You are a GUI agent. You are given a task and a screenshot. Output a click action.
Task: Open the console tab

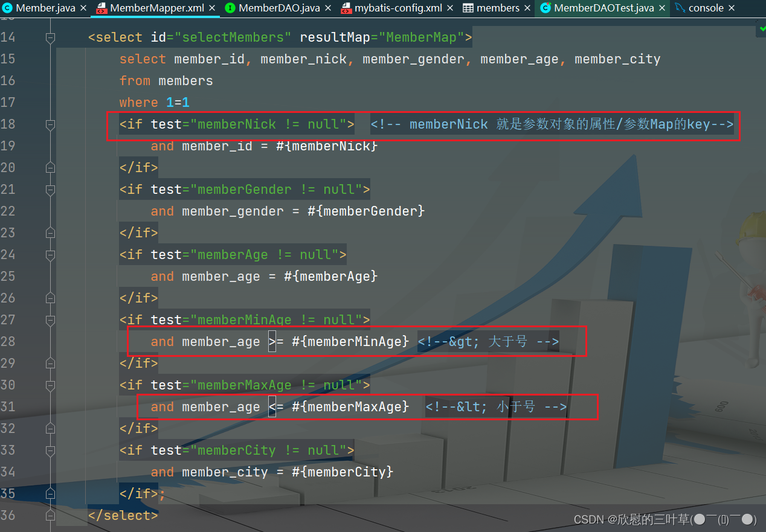pos(706,8)
